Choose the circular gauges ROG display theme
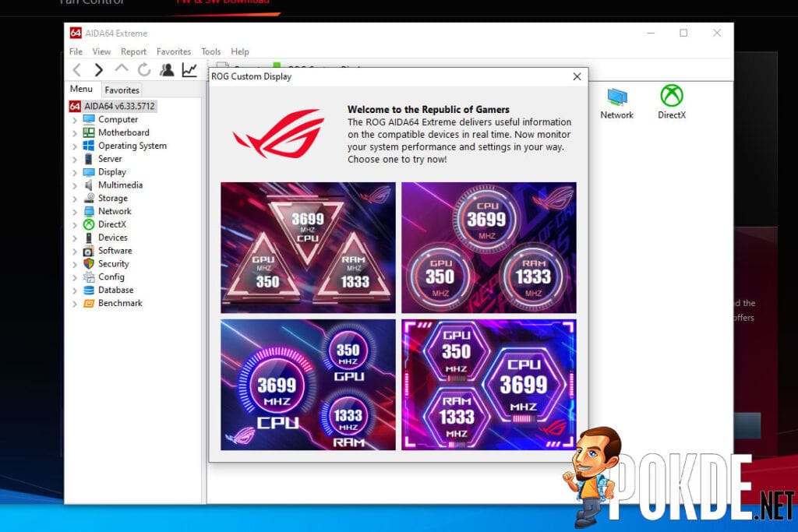Viewport: 798px width, 532px height. tap(489, 248)
